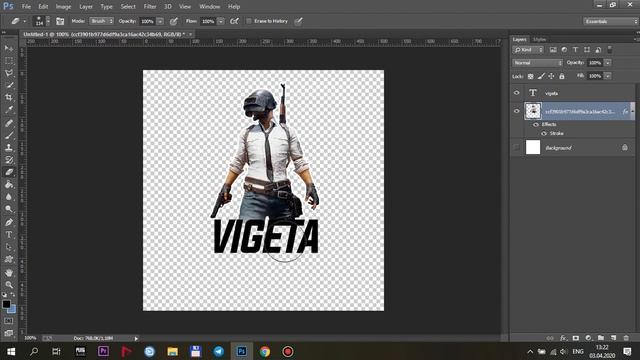This screenshot has height=360, width=640.
Task: Click the Create new layer icon
Action: [613, 338]
